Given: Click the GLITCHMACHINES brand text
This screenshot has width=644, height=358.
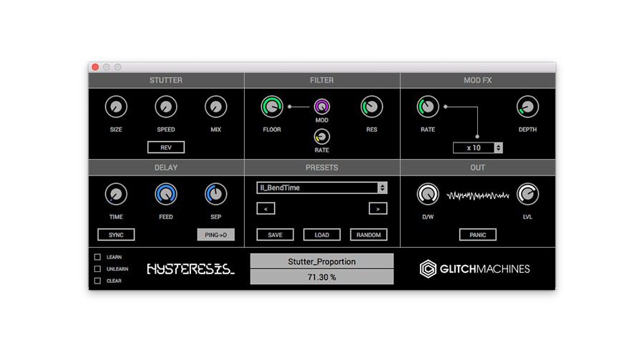Looking at the screenshot, I should coord(484,268).
